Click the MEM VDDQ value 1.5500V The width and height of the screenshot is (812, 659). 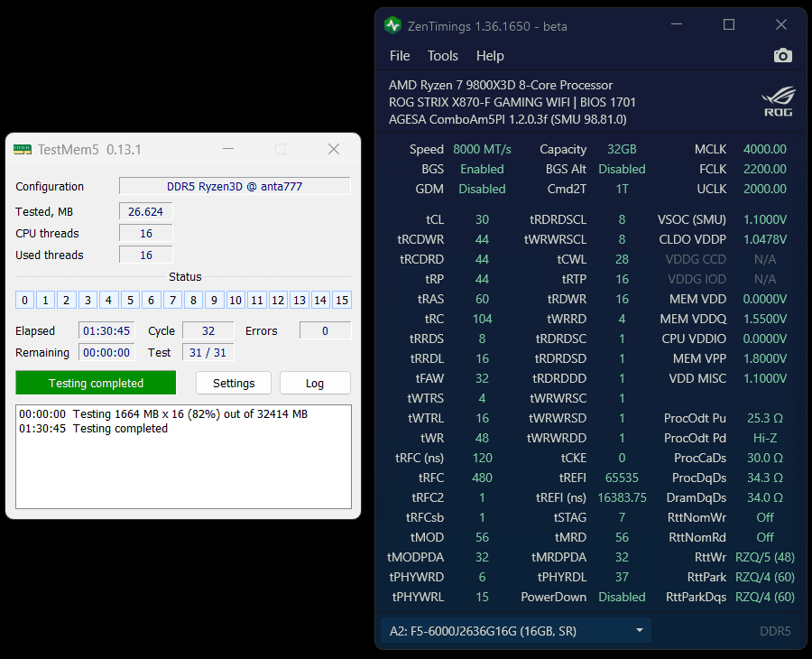coord(765,319)
